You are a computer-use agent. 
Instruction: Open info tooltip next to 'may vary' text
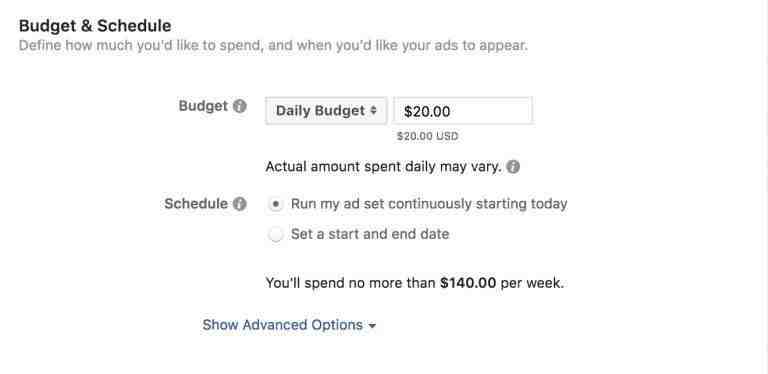513,167
